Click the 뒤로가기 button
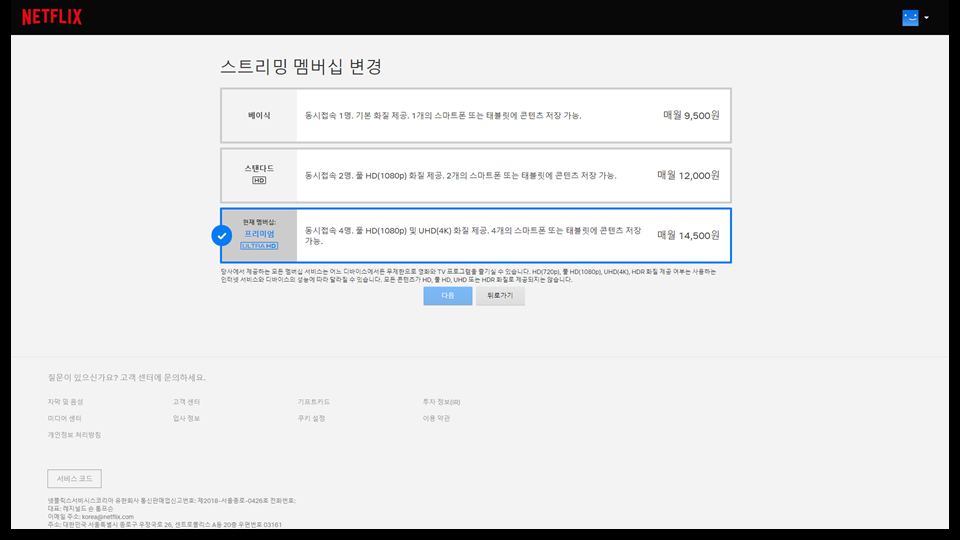The image size is (960, 540). coord(500,296)
